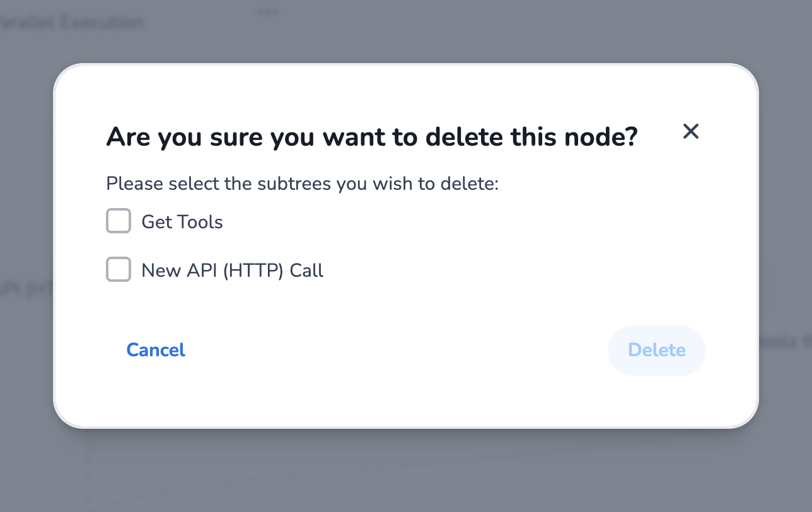The width and height of the screenshot is (812, 512).
Task: Click the three-dot options icon at top
Action: (267, 11)
